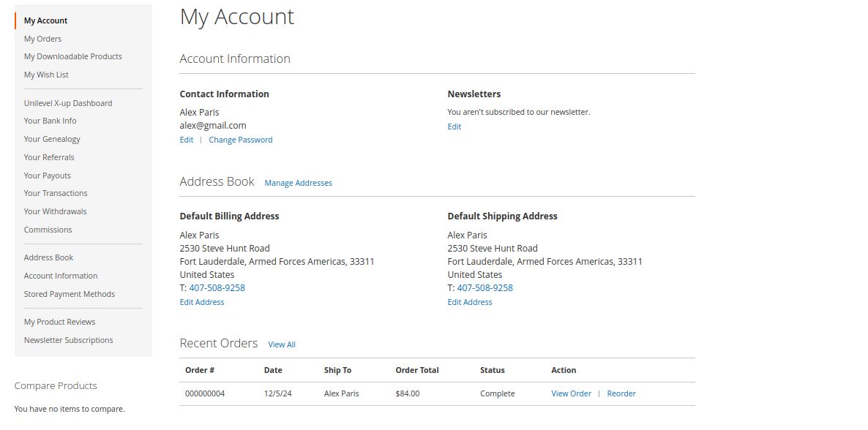Open Stored Payment Methods
The width and height of the screenshot is (868, 430).
coord(70,294)
